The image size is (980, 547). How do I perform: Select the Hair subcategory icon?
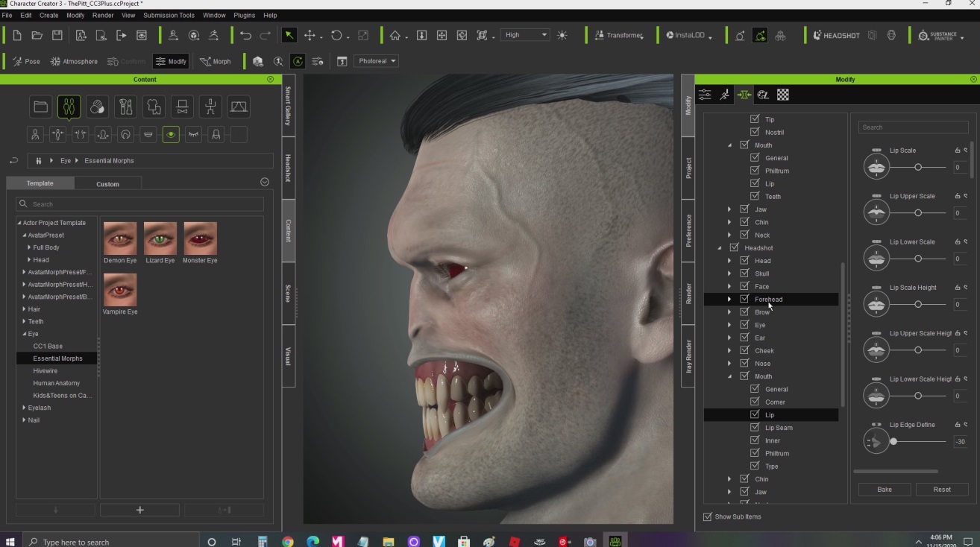point(125,135)
